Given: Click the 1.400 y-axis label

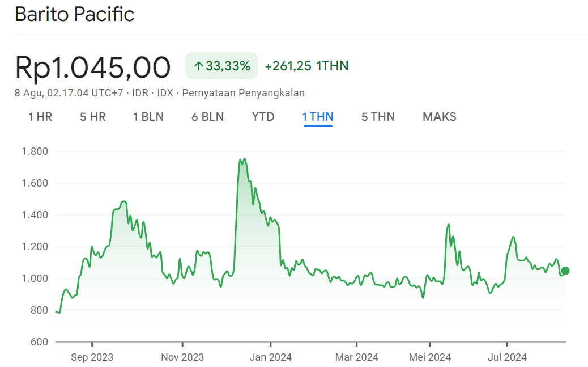Looking at the screenshot, I should coord(35,215).
